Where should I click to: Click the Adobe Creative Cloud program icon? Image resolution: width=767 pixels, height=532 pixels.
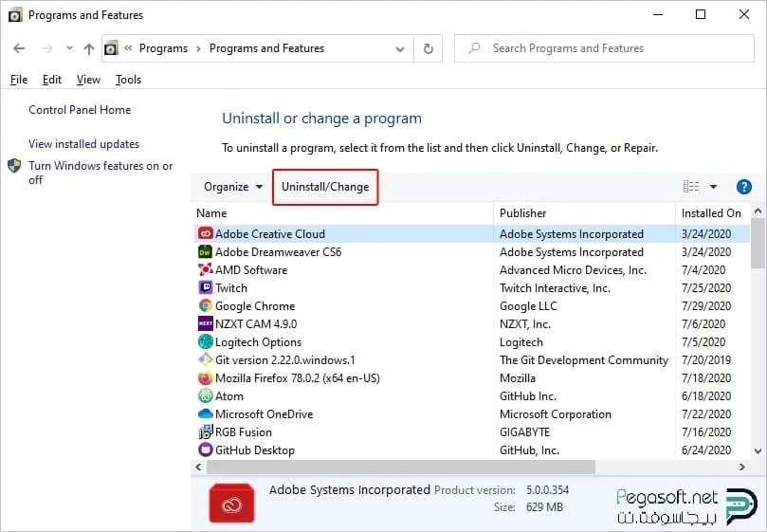(x=205, y=234)
